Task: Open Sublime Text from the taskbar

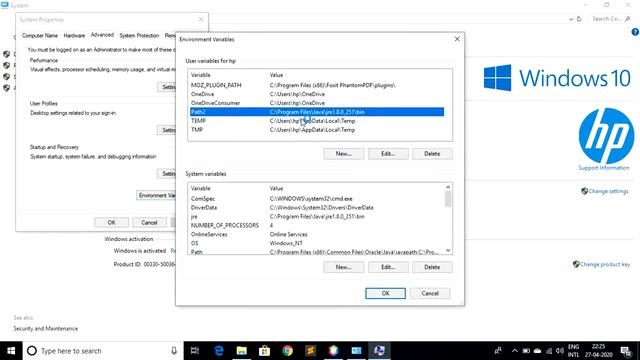Action: (x=310, y=351)
